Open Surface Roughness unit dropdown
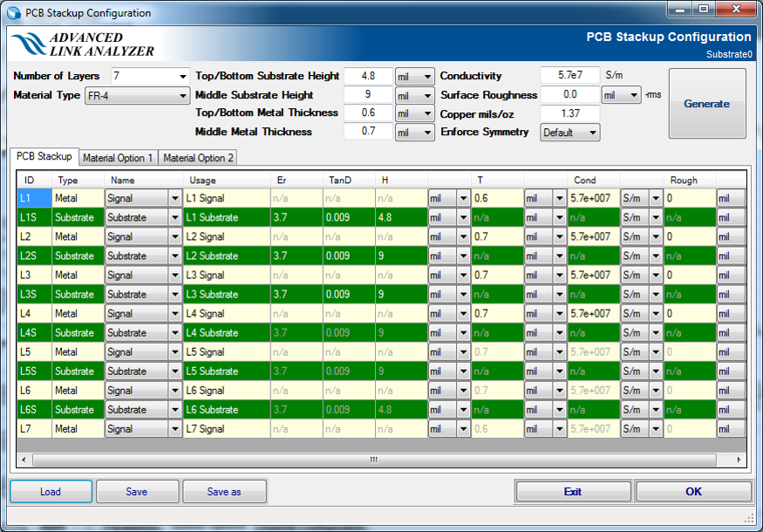763x532 pixels. (x=621, y=95)
